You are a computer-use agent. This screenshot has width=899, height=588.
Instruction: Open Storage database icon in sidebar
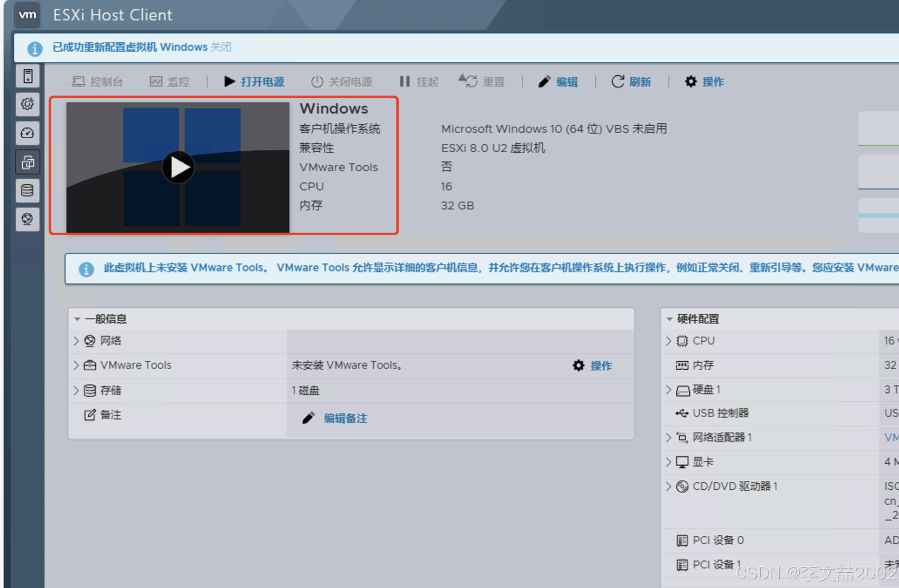[28, 190]
